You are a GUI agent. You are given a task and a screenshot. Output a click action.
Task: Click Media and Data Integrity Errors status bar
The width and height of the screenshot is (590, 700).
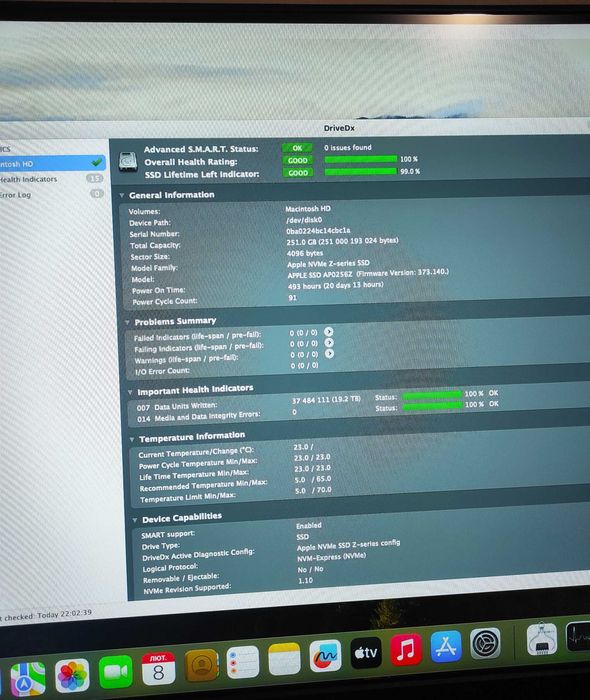point(432,405)
